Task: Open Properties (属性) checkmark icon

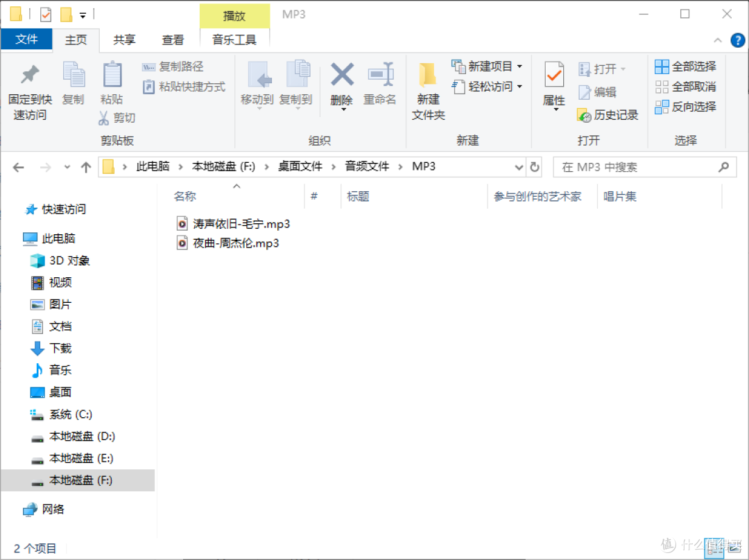Action: [554, 74]
